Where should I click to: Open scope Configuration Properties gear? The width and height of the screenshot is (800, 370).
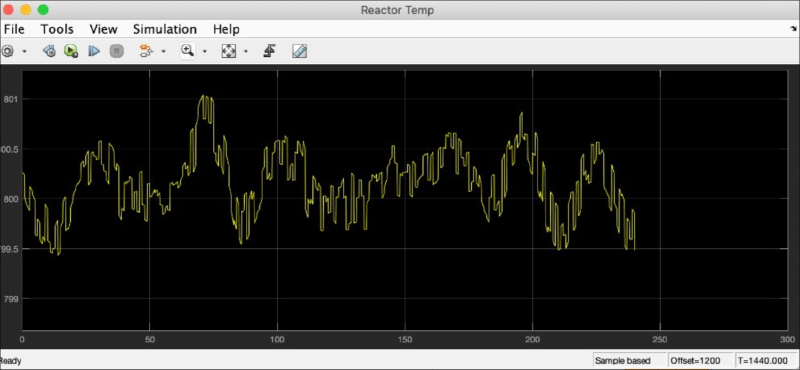[8, 51]
